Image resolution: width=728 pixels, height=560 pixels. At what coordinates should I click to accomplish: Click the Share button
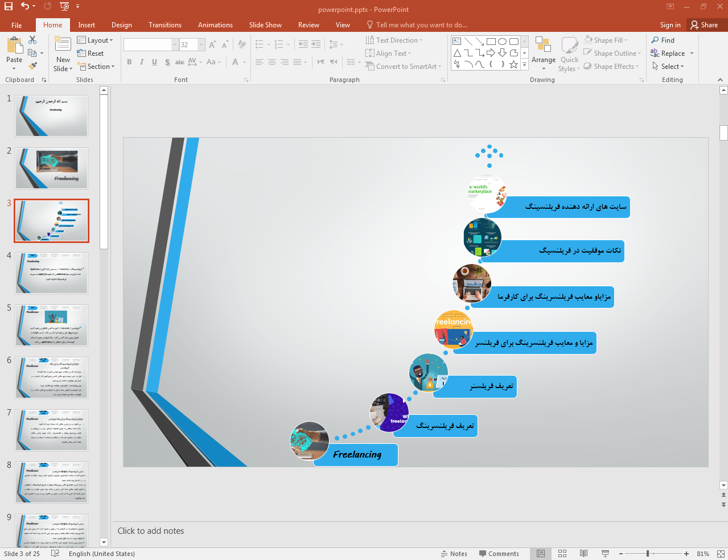click(x=704, y=25)
